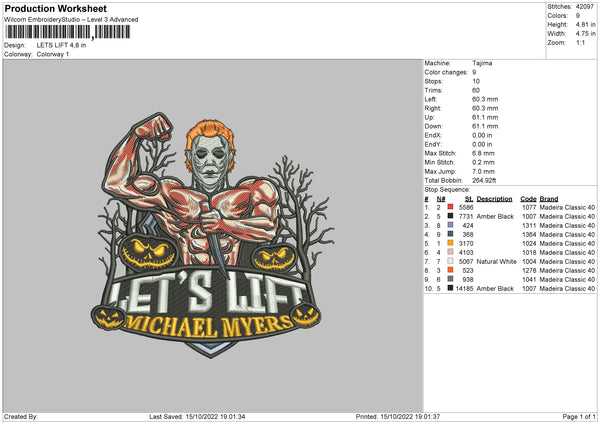Viewport: 600px width, 424px height.
Task: Click the 'Production Worksheet' title
Action: tap(55, 8)
